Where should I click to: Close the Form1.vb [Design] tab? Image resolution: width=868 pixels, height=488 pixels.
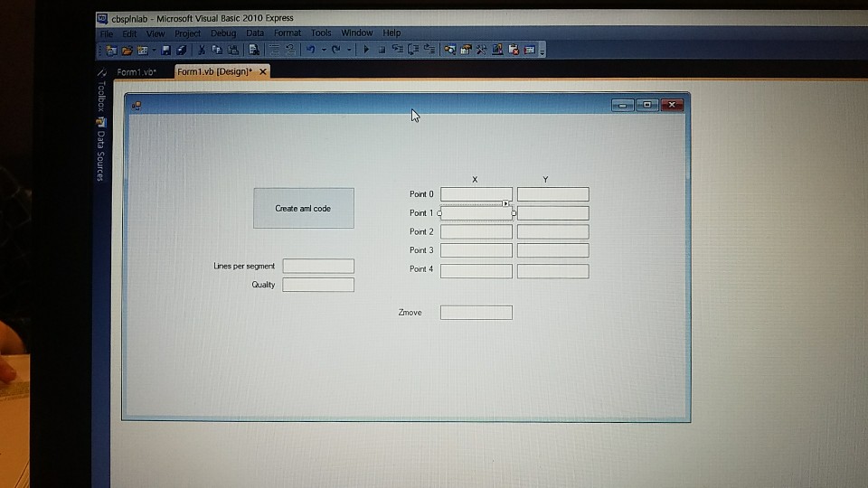click(263, 71)
